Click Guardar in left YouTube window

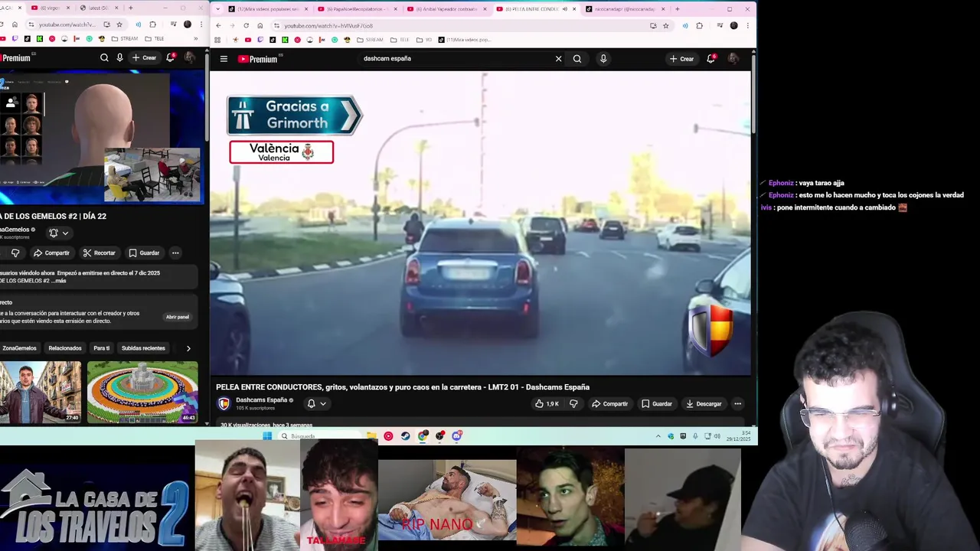(x=144, y=253)
